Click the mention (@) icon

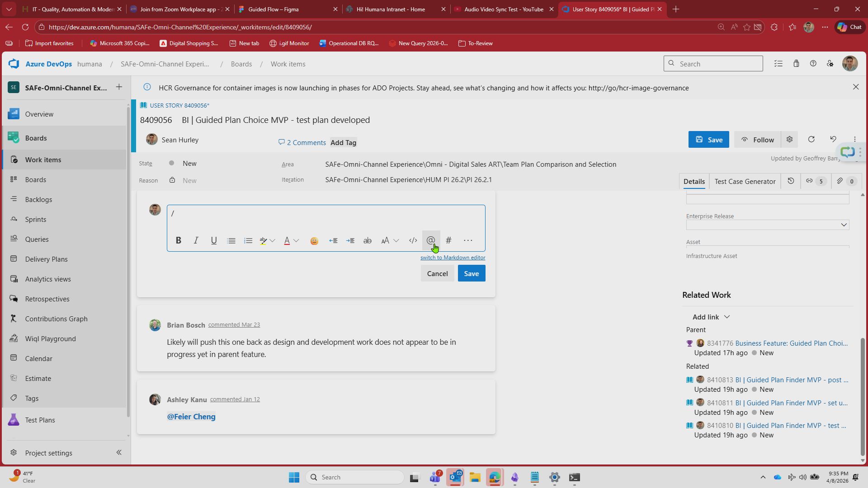pyautogui.click(x=430, y=241)
